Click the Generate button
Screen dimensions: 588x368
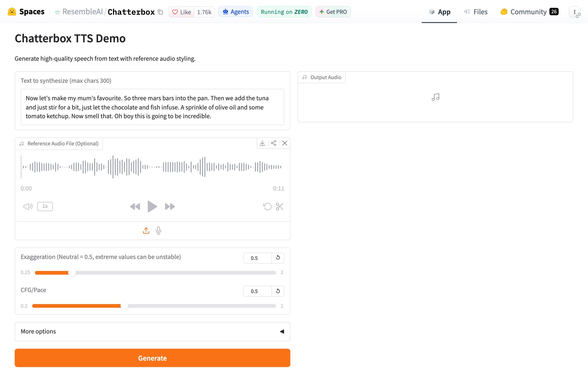(152, 358)
